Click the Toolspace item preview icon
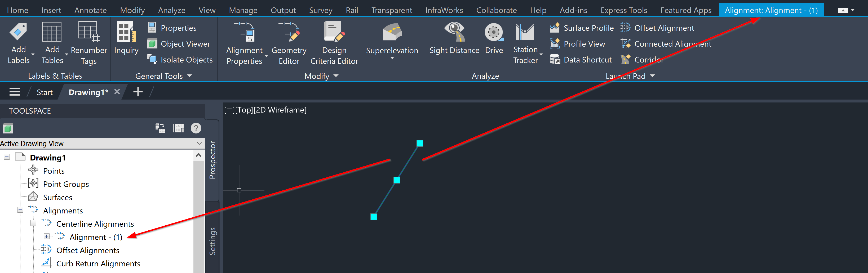The height and width of the screenshot is (273, 868). [x=160, y=128]
